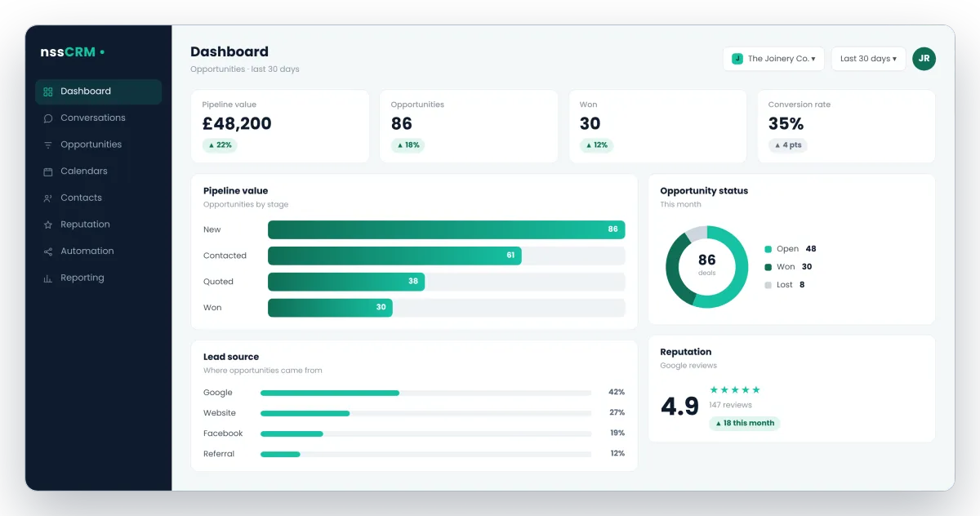This screenshot has height=516, width=980.
Task: Click the Lead source heading
Action: tap(231, 357)
